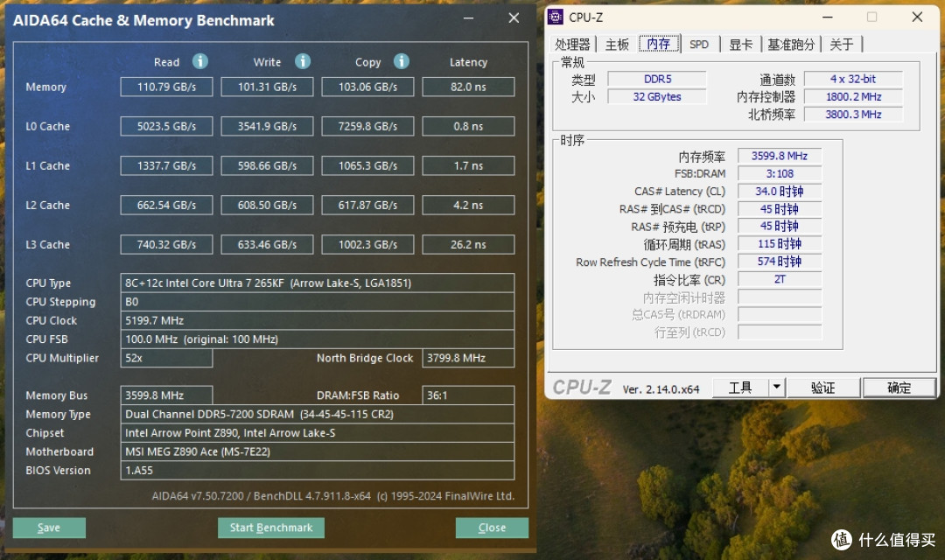The width and height of the screenshot is (945, 560).
Task: Click the 内存频率 value 3599.8 MHz in CPU-Z
Action: pos(780,156)
